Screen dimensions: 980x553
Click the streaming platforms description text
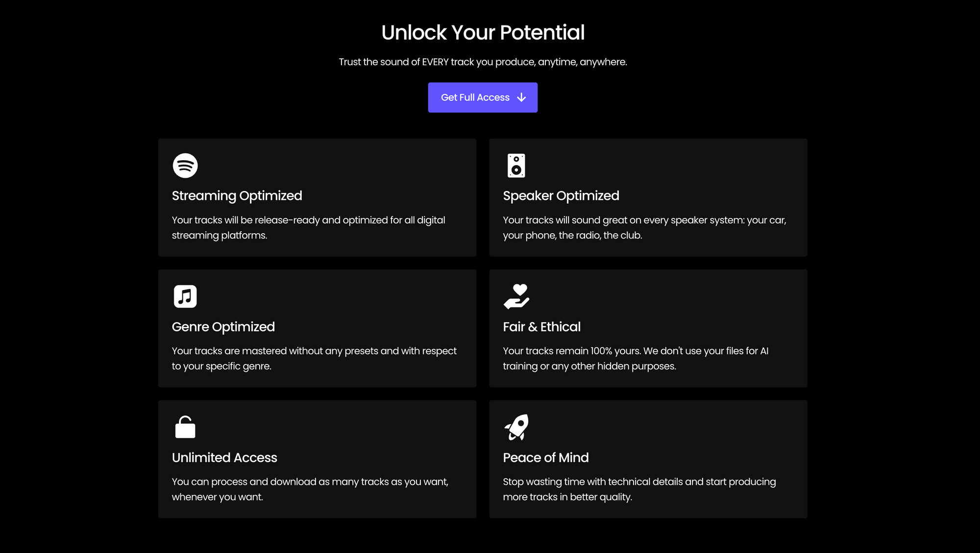309,228
